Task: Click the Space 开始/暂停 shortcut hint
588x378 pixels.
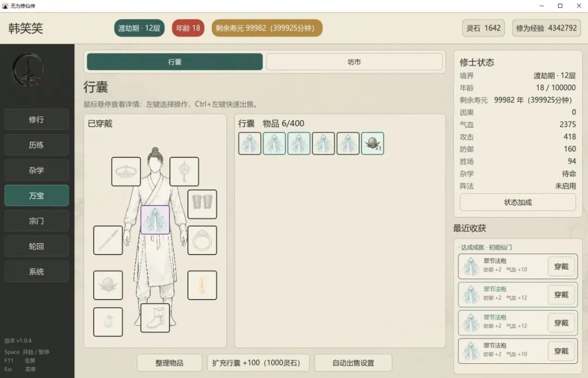Action: 27,352
